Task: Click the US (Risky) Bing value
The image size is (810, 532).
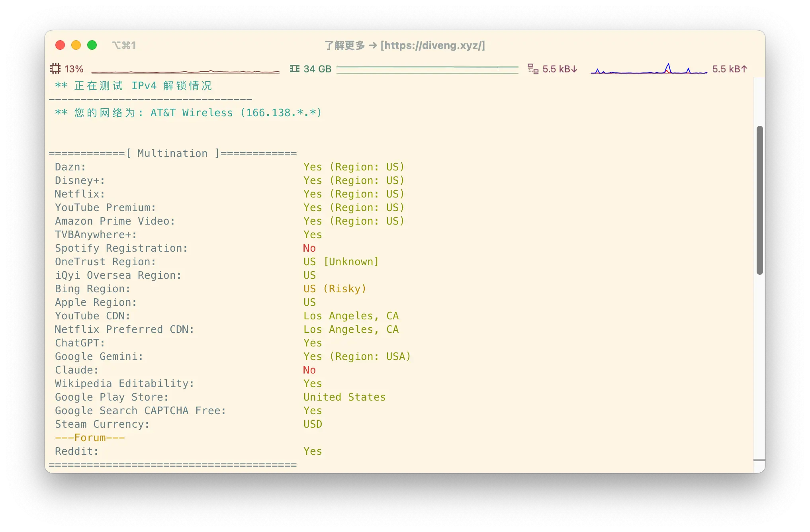Action: click(x=335, y=289)
